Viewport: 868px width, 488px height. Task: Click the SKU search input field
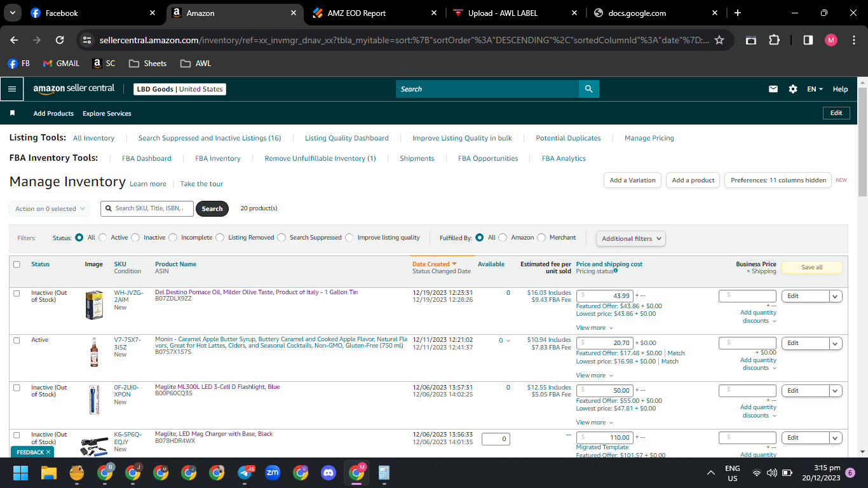(x=147, y=208)
